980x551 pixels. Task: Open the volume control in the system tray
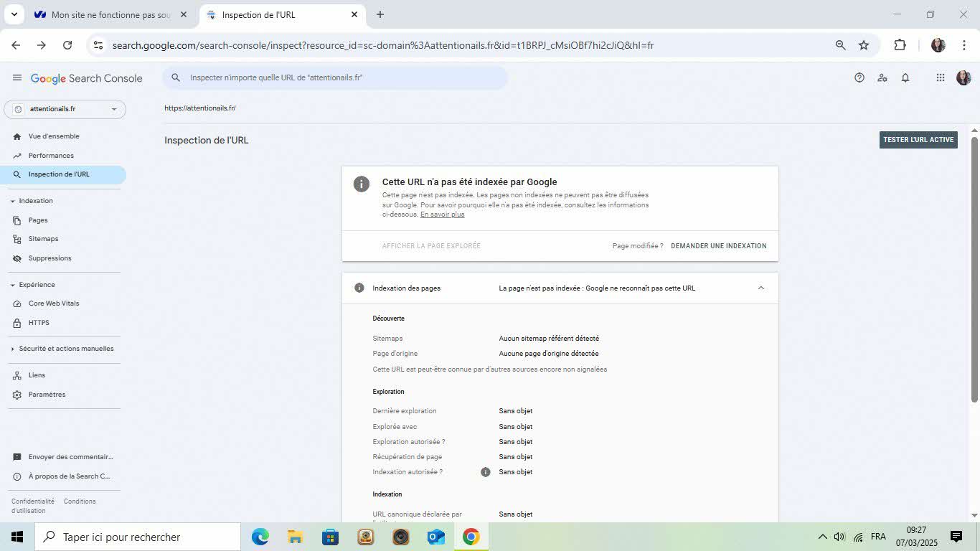tap(839, 537)
